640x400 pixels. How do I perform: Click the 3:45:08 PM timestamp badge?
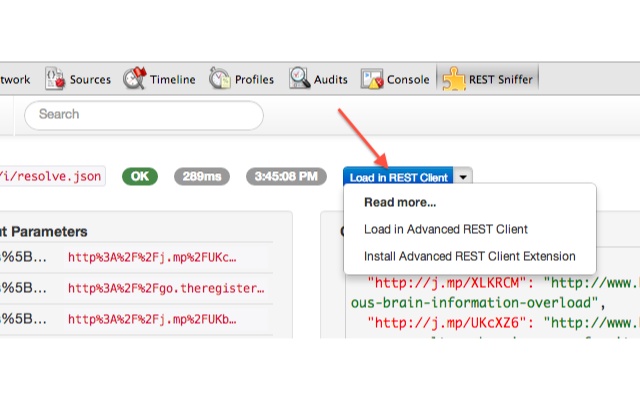[286, 176]
